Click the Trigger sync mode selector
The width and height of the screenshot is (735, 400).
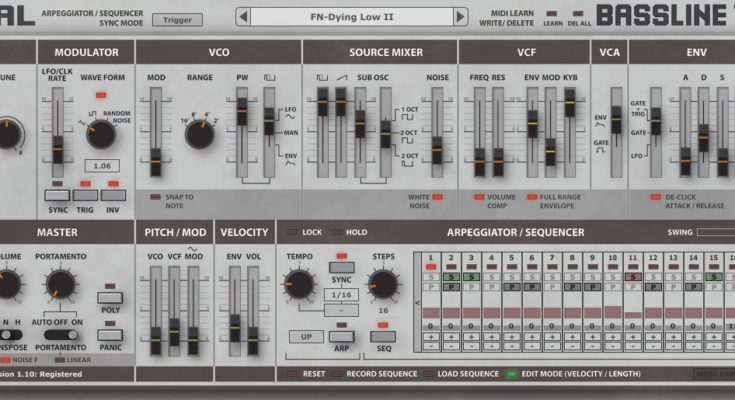click(x=177, y=19)
